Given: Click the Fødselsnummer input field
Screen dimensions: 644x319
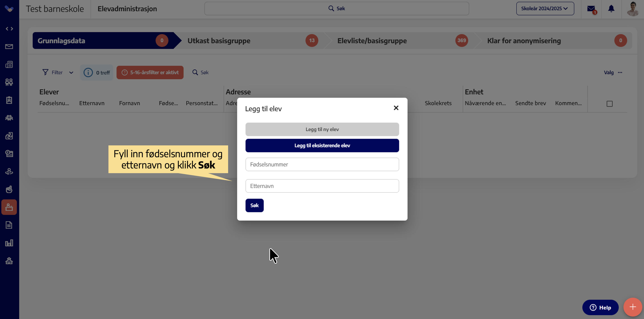Looking at the screenshot, I should [322, 164].
